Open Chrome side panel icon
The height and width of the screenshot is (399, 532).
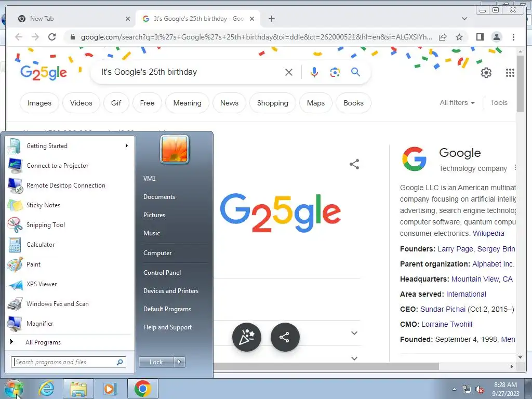coord(480,37)
